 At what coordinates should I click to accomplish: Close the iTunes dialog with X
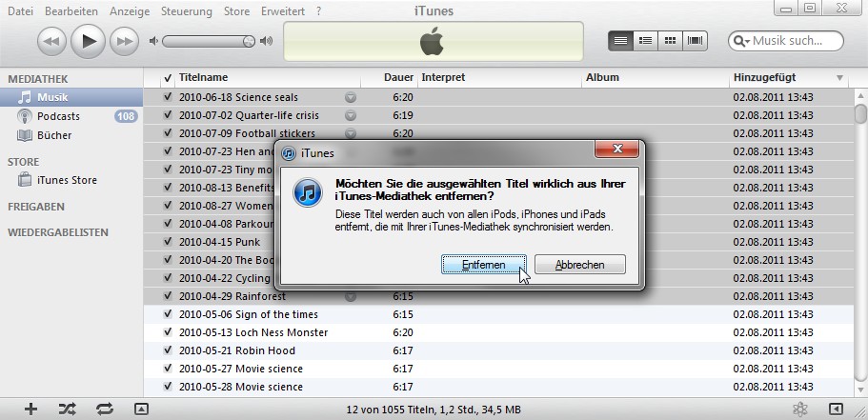[x=617, y=149]
